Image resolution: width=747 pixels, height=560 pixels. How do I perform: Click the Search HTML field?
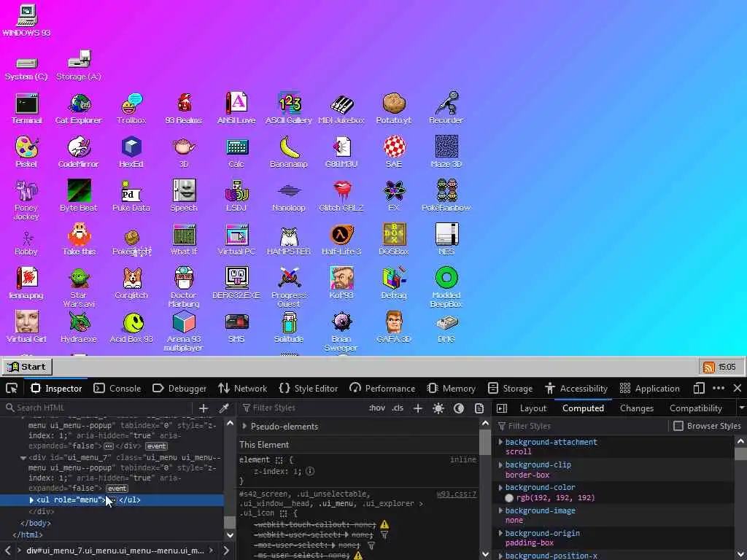[x=98, y=408]
